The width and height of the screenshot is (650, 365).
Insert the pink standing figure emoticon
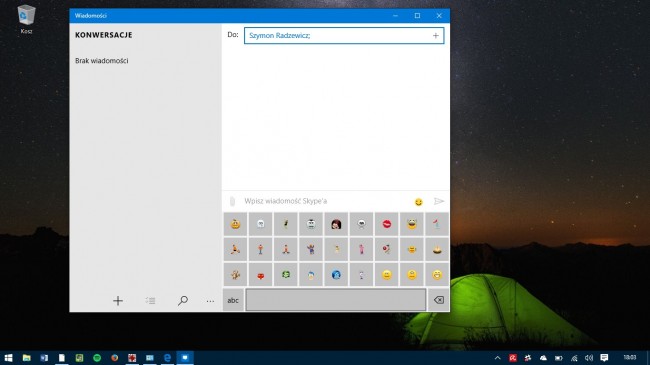(x=361, y=249)
